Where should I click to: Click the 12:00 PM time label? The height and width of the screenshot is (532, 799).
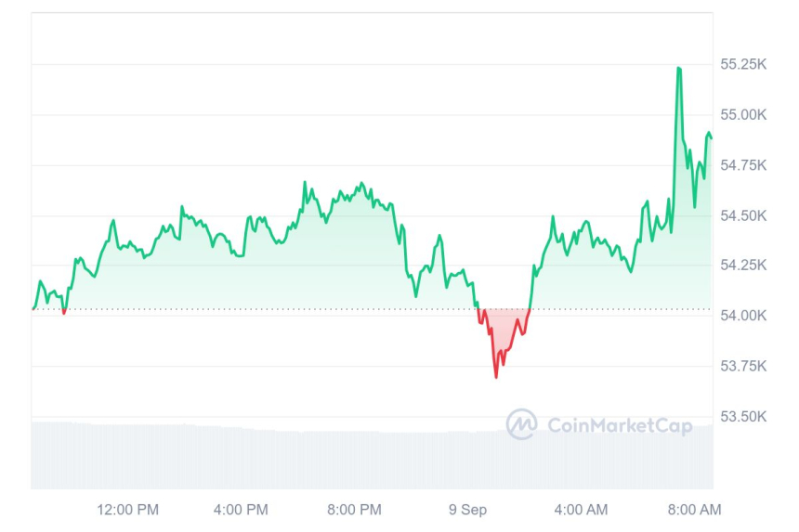[x=127, y=509]
